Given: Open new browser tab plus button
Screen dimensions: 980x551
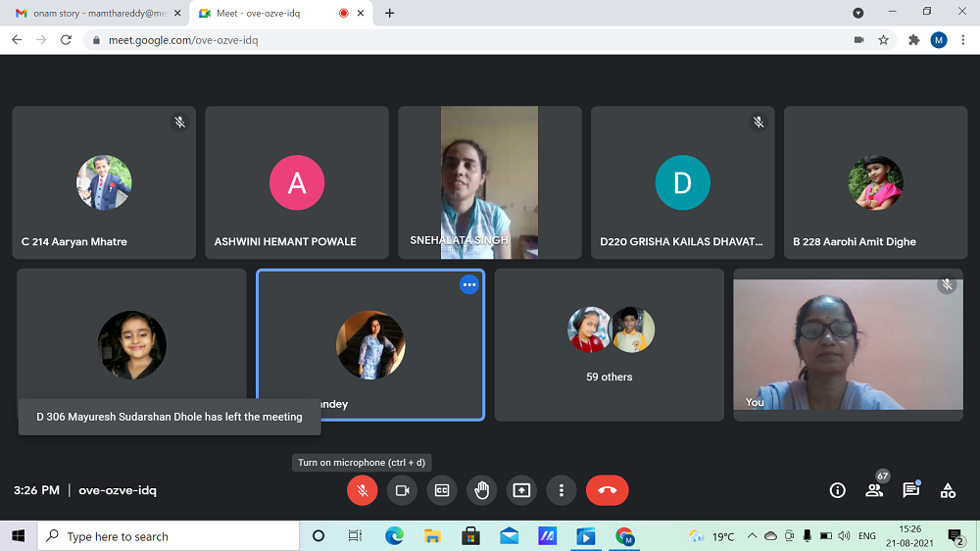Looking at the screenshot, I should pos(390,13).
